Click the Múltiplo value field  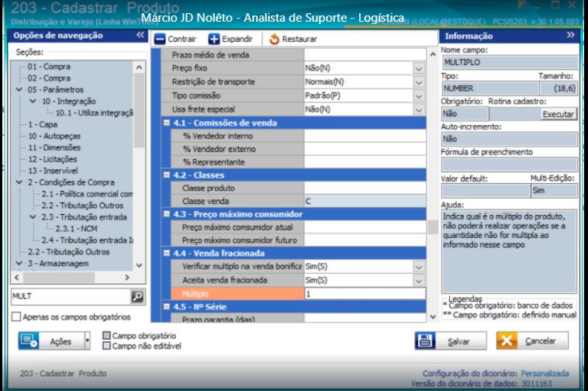[365, 294]
